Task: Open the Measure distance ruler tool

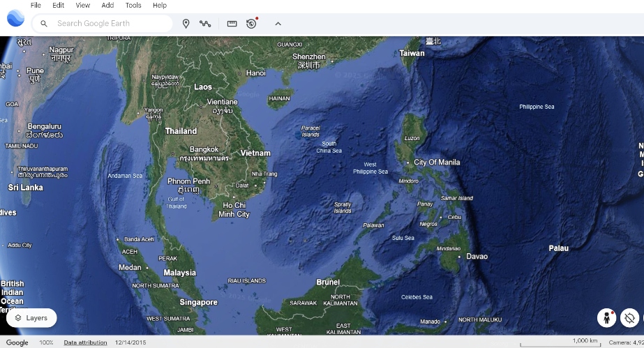Action: tap(232, 24)
